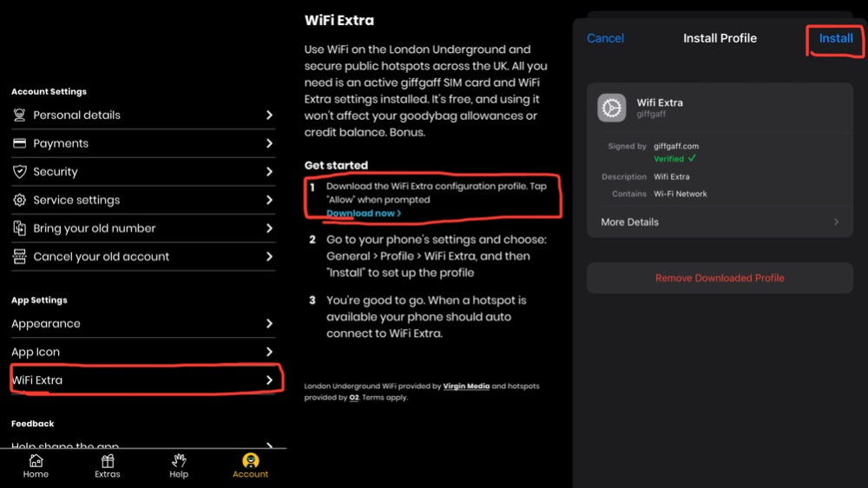Select the Account profile icon
Screen dimensions: 868x488
coord(250,460)
